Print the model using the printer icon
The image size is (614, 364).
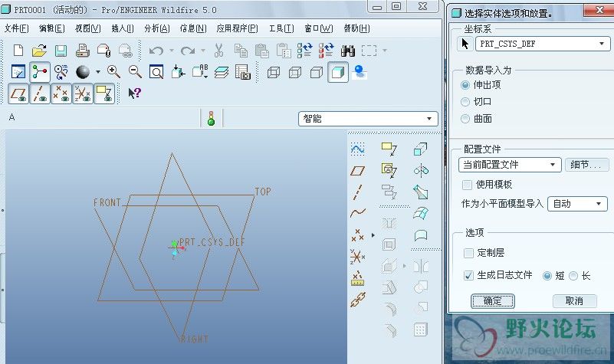point(82,51)
